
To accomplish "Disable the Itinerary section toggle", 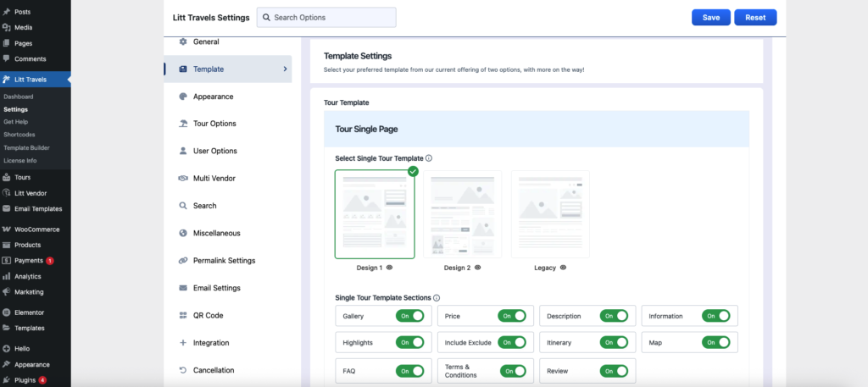I will point(614,342).
